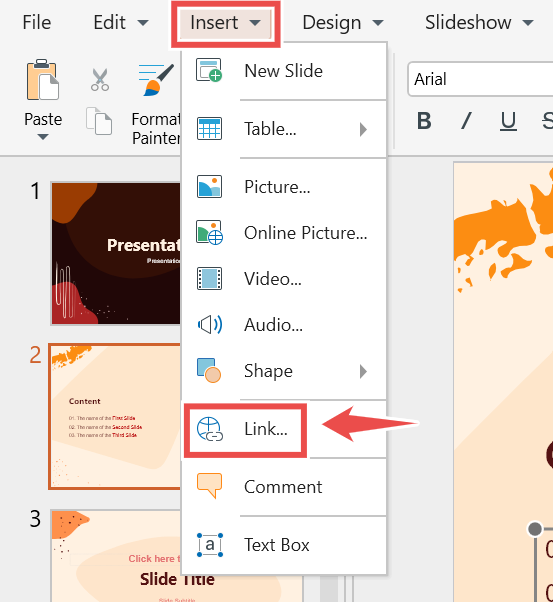The height and width of the screenshot is (602, 553).
Task: Click the New Slide icon in the Insert menu
Action: [209, 70]
